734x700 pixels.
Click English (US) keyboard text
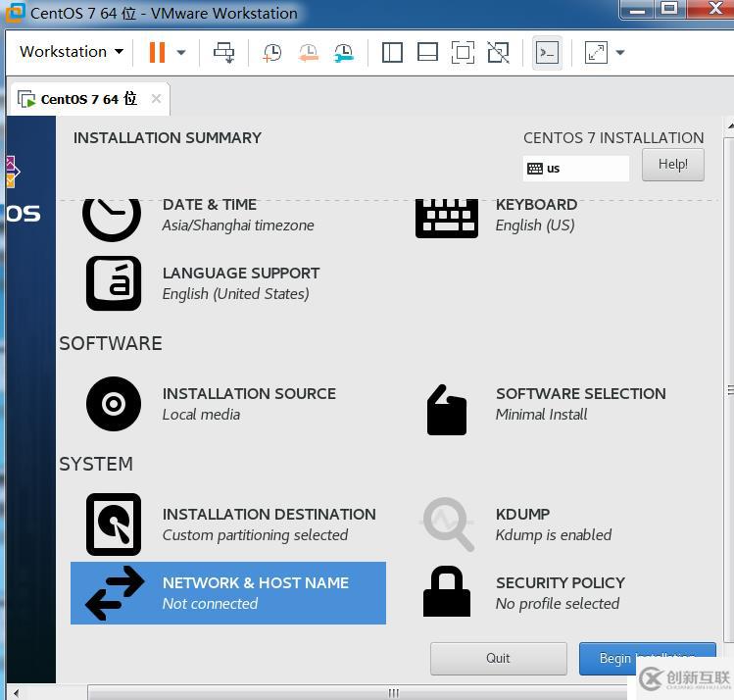click(x=535, y=225)
